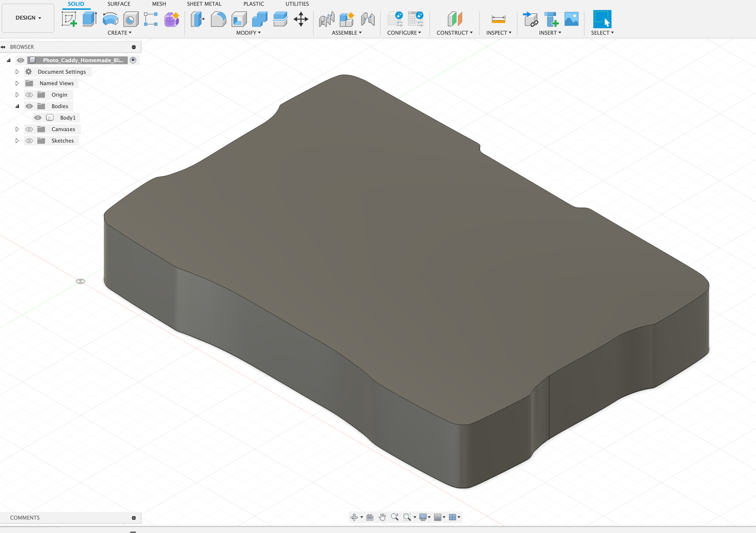Select the Shell tool
This screenshot has height=533, width=756.
tap(239, 19)
